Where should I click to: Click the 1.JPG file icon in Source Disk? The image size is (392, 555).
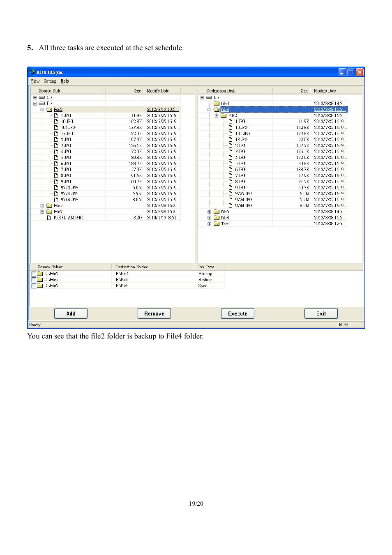pos(56,116)
